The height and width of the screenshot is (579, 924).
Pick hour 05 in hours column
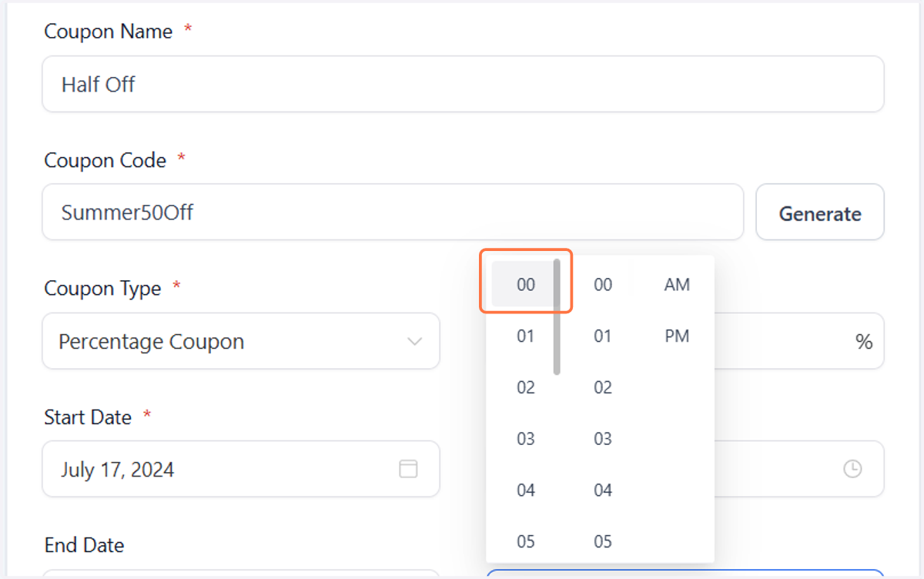click(x=525, y=541)
